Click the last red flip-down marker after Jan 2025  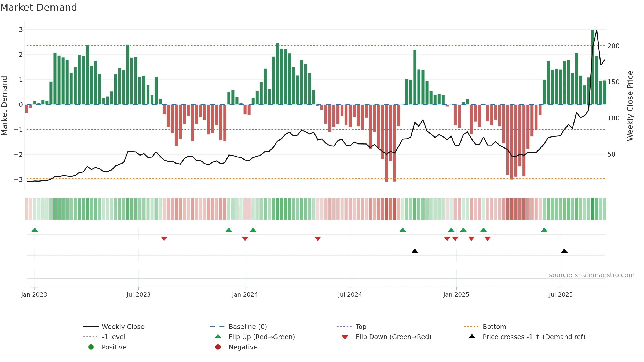pyautogui.click(x=488, y=238)
